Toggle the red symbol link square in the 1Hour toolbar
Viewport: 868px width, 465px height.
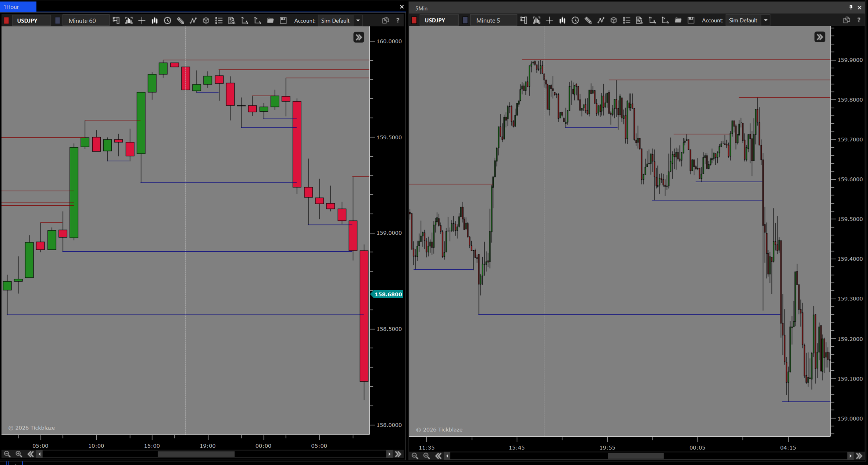6,21
